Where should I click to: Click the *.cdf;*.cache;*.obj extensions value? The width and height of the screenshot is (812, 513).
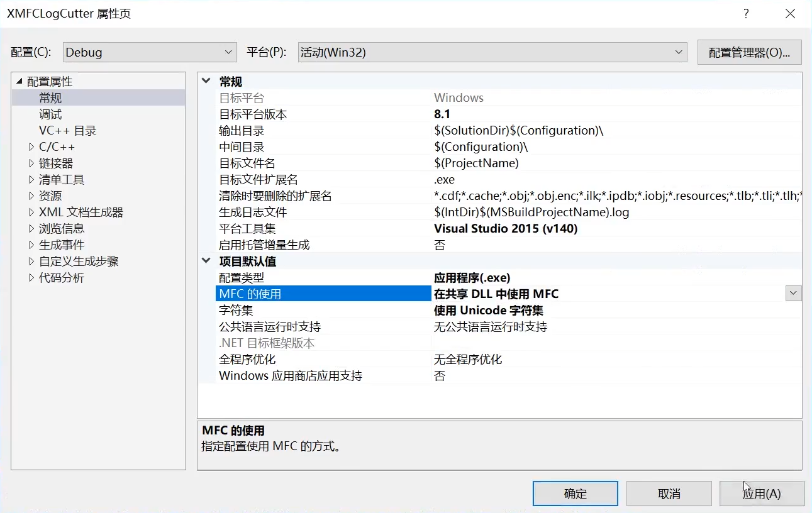click(x=618, y=196)
